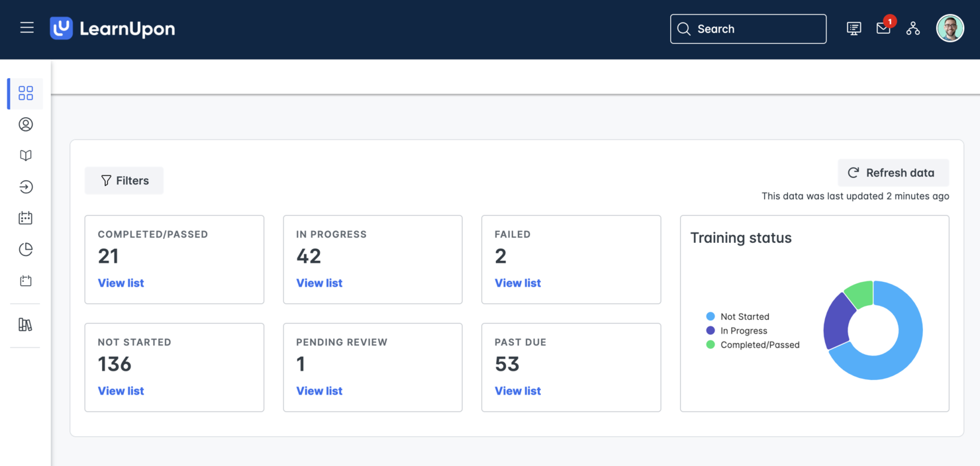This screenshot has width=980, height=466.
Task: Click the hierarchy node icon in top bar
Action: 913,29
